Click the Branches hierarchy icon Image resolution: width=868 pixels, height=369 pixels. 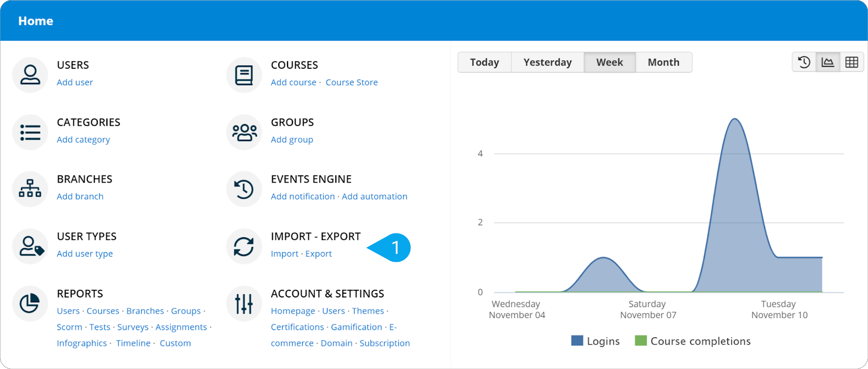pyautogui.click(x=30, y=189)
